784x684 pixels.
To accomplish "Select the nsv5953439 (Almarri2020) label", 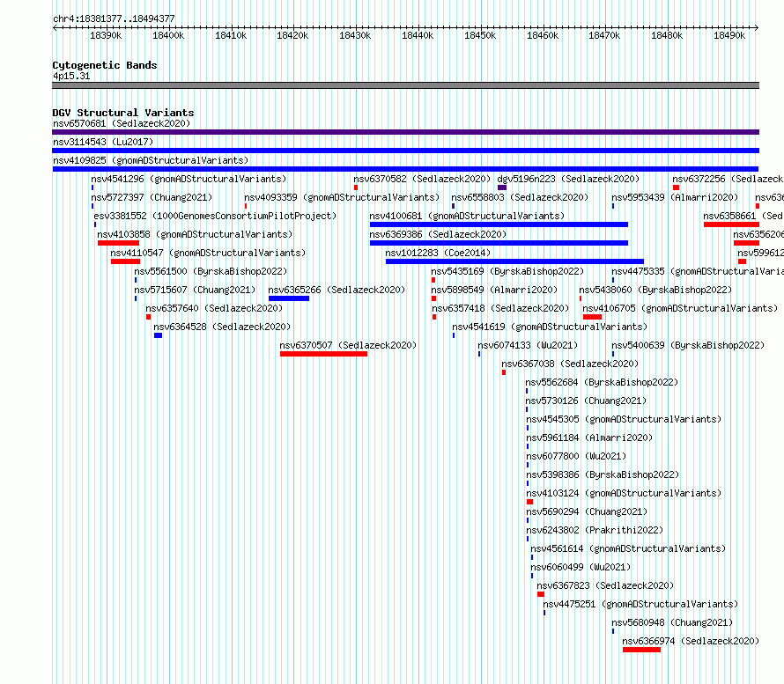I will point(675,197).
